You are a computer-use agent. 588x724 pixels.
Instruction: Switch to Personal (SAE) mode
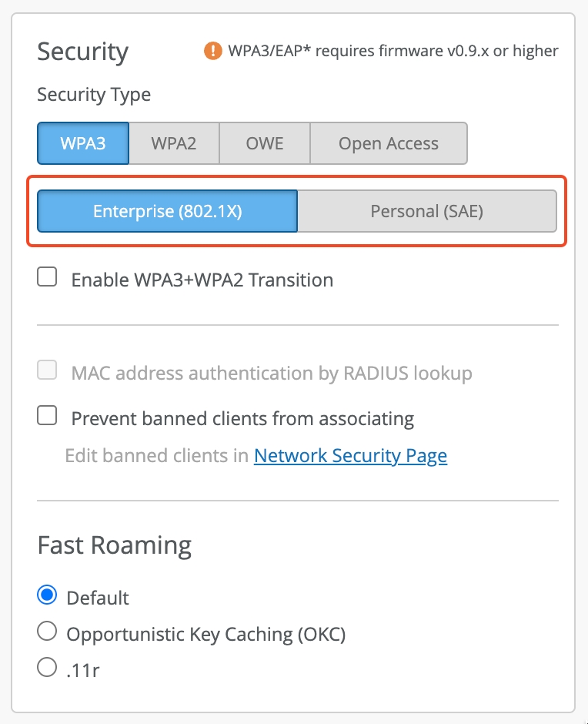(x=426, y=211)
